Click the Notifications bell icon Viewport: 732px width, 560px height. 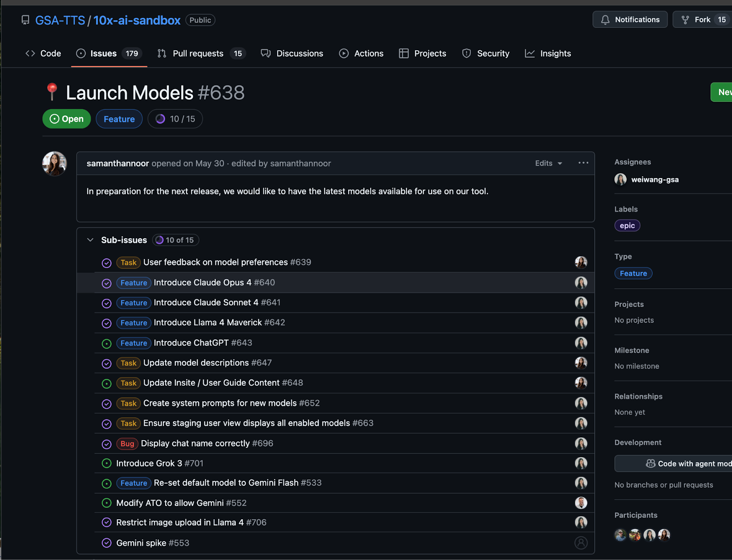(605, 20)
